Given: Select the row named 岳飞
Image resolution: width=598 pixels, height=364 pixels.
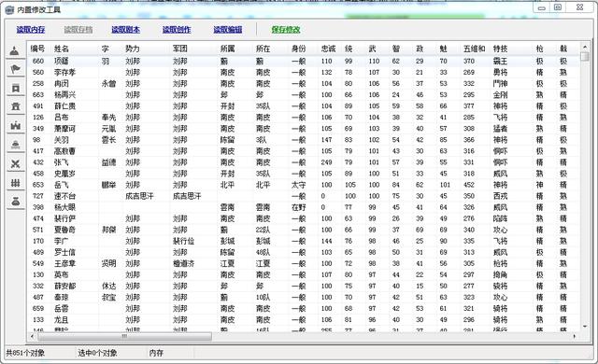Looking at the screenshot, I should [x=304, y=185].
